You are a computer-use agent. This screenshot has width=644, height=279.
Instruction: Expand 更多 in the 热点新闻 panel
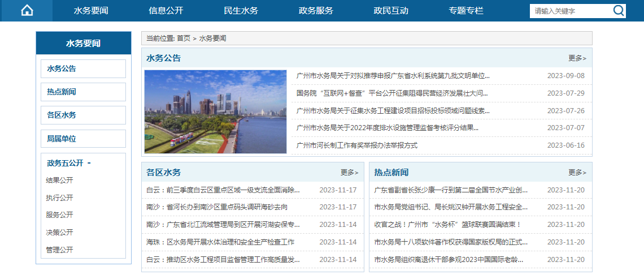[577, 173]
